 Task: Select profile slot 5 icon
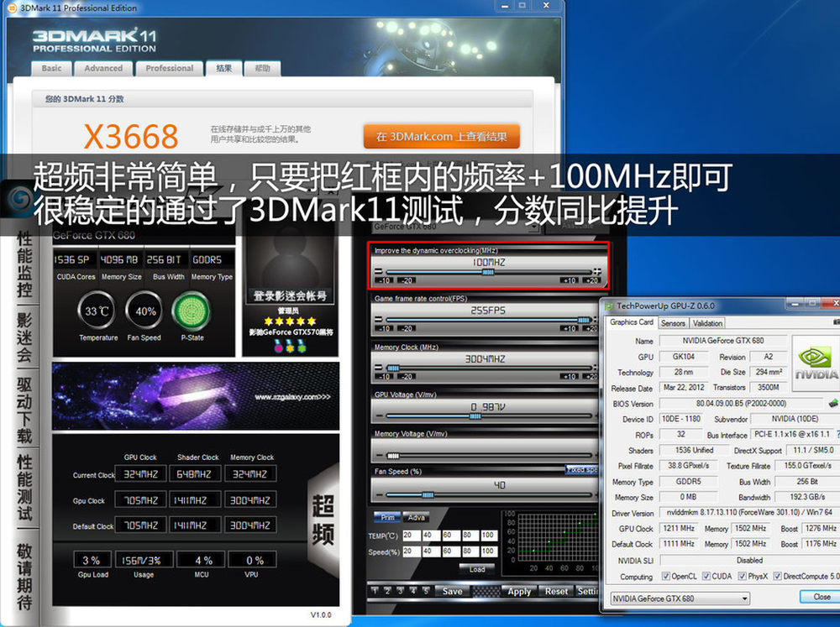426,591
